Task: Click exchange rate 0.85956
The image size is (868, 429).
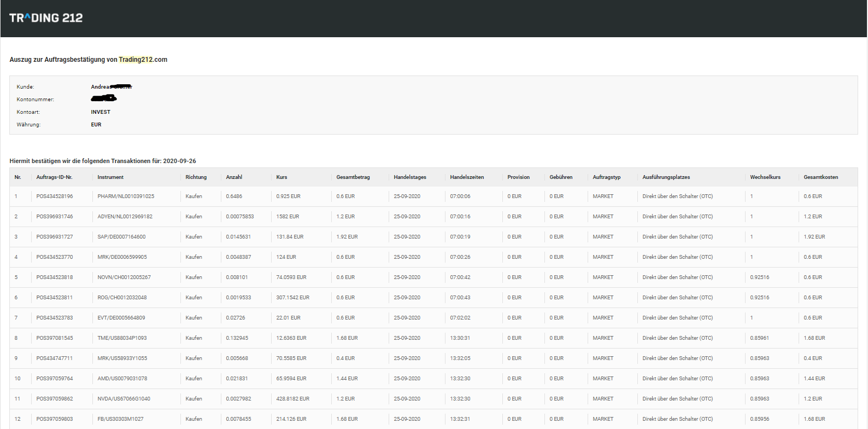Action: coord(760,419)
